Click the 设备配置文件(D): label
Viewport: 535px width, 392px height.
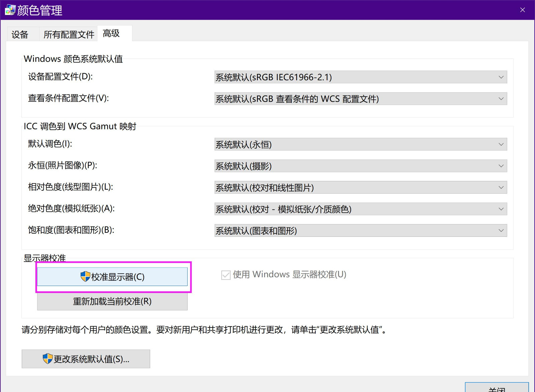[x=61, y=77]
